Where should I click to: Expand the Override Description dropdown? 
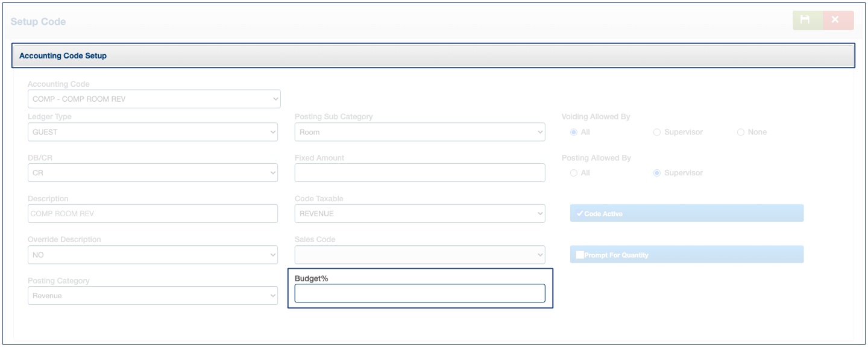point(153,254)
